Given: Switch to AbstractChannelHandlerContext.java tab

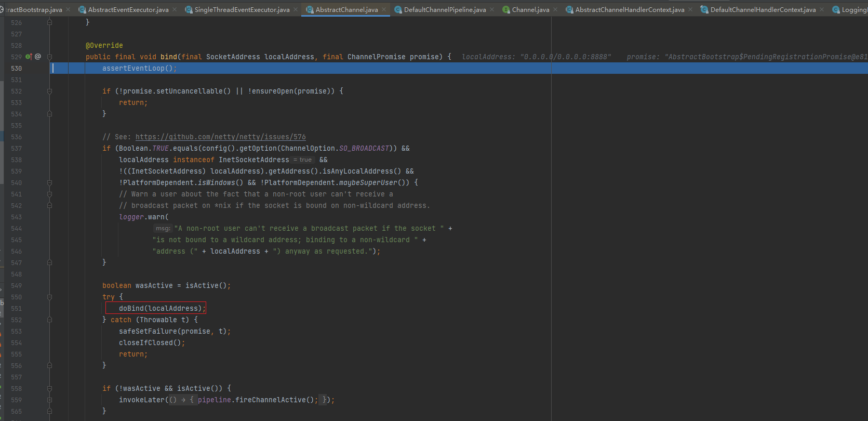Looking at the screenshot, I should pyautogui.click(x=630, y=10).
